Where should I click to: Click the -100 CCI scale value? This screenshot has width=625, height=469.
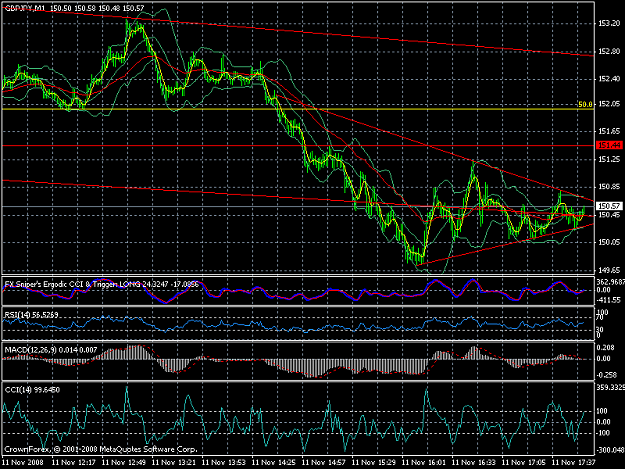coord(603,433)
